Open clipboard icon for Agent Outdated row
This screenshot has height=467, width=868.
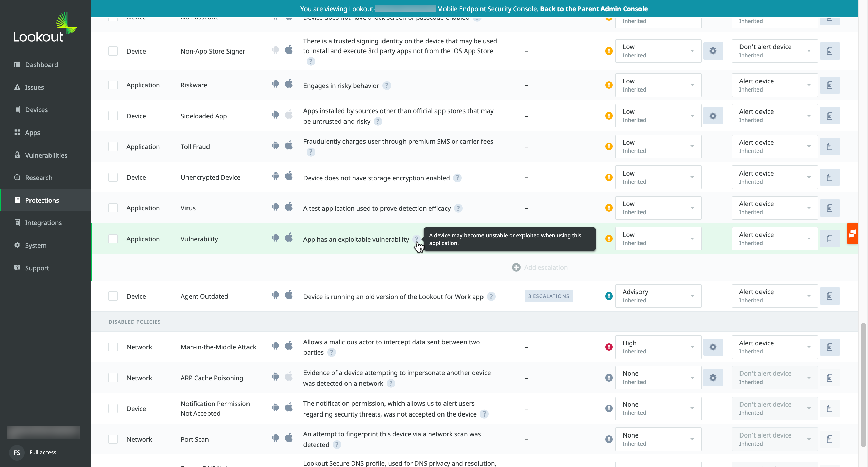829,296
